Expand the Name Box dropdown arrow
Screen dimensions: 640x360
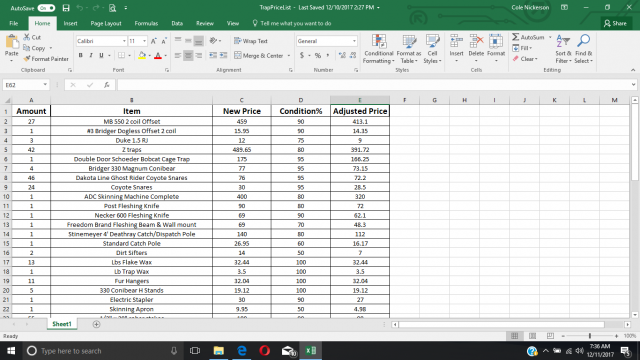(x=45, y=85)
